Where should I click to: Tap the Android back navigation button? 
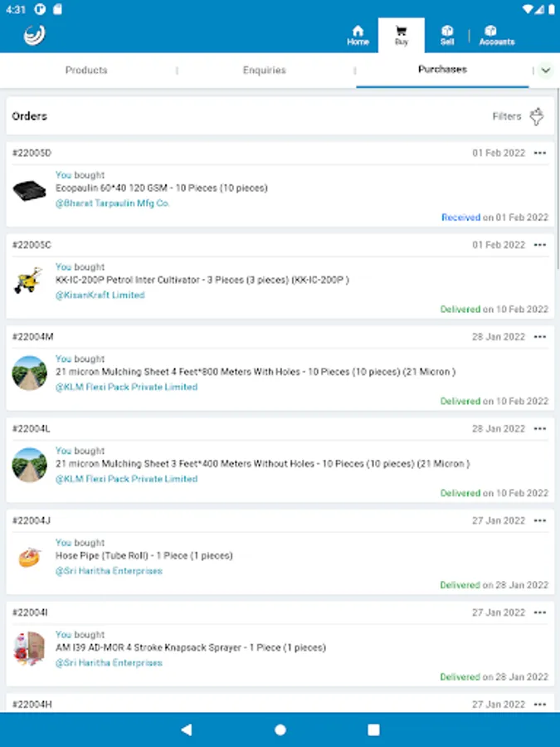(x=187, y=730)
